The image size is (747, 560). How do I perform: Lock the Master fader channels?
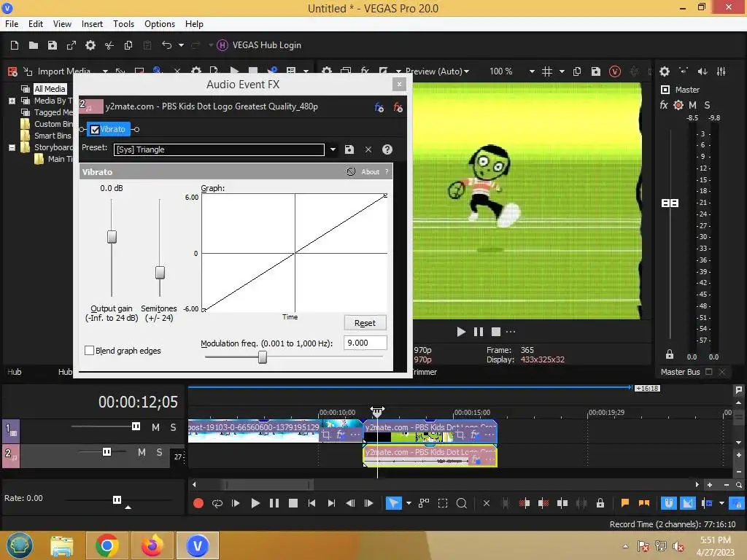click(670, 355)
